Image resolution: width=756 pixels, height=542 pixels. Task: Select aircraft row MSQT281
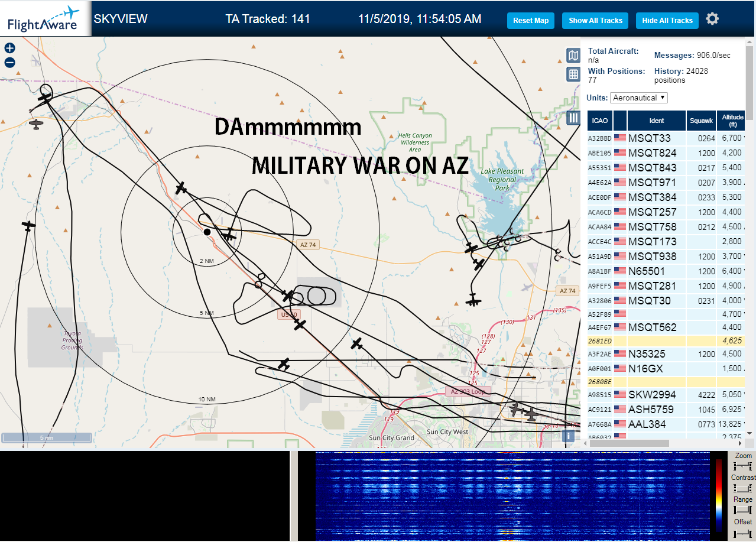(x=667, y=286)
